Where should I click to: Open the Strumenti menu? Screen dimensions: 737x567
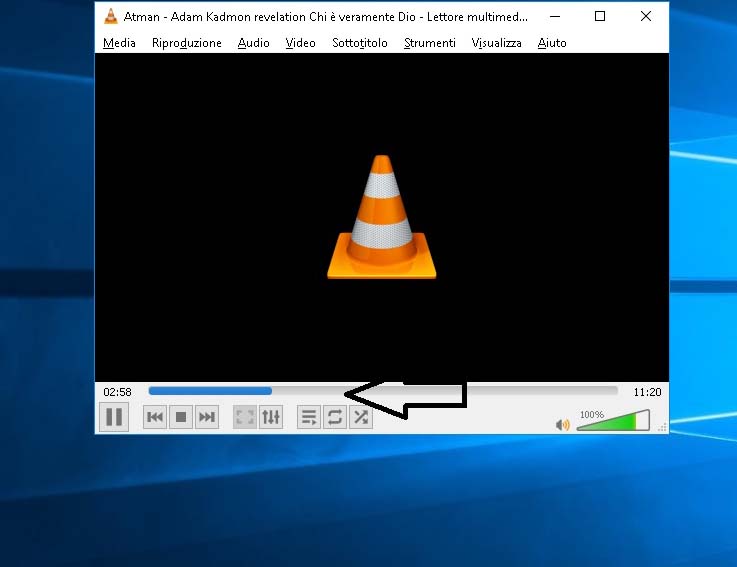coord(430,43)
